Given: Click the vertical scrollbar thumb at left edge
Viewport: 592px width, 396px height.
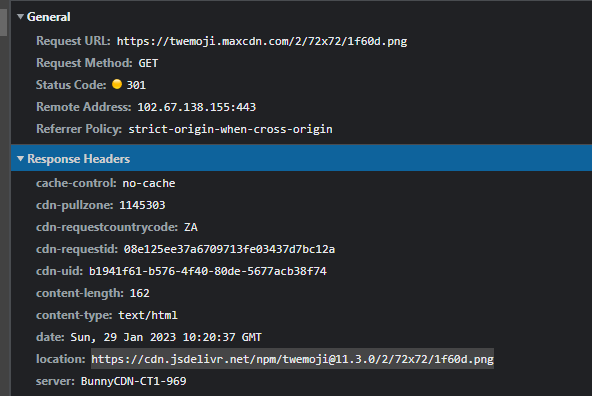Looking at the screenshot, I should (3, 21).
